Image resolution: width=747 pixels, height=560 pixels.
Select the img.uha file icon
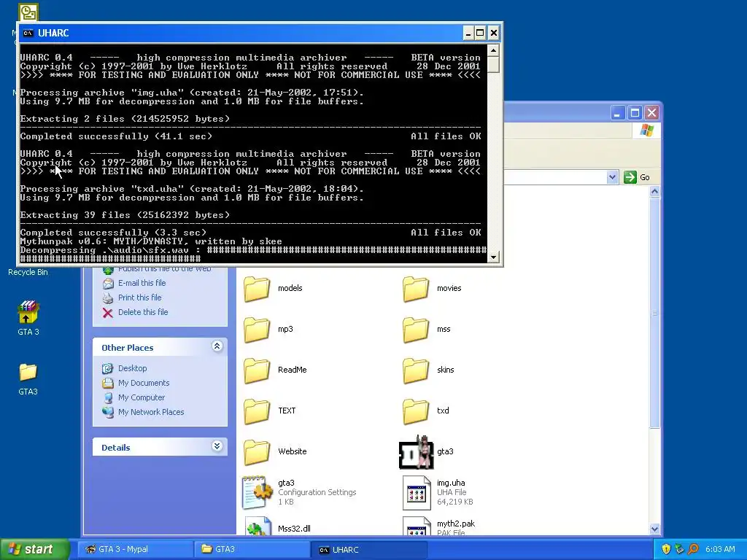[x=417, y=493]
